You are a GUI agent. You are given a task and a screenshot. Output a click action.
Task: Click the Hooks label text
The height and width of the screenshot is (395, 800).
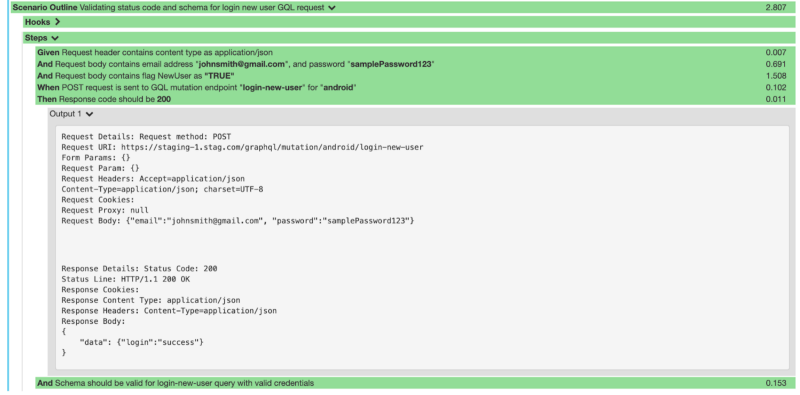pos(37,22)
